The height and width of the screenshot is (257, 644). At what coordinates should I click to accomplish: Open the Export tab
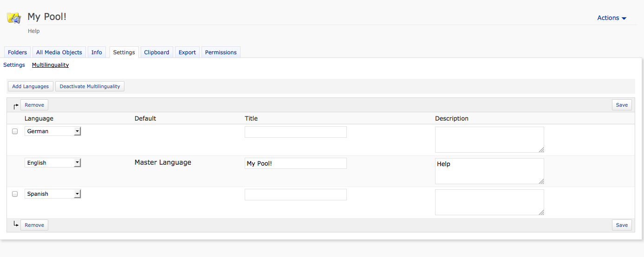pos(187,52)
